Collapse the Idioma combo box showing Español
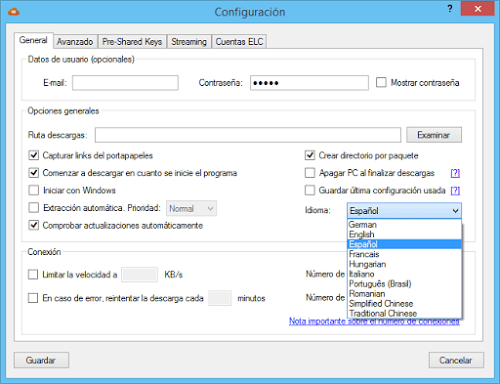This screenshot has width=500, height=384. coord(404,211)
